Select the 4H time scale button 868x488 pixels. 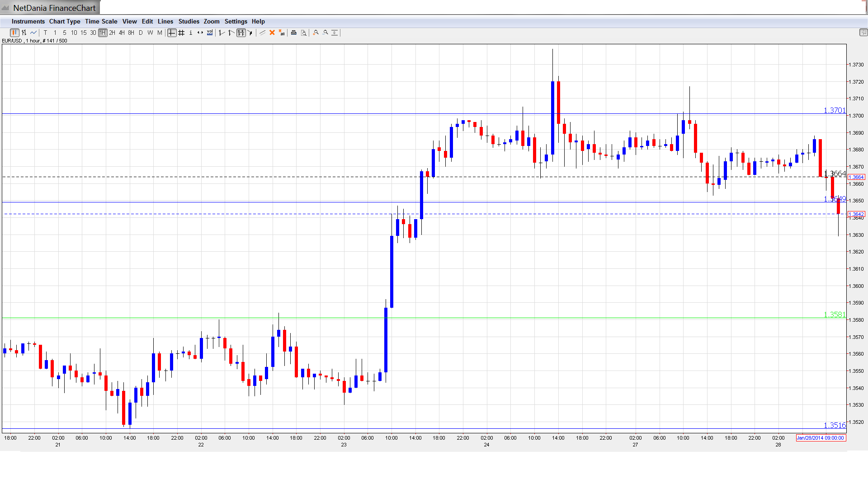pyautogui.click(x=122, y=33)
